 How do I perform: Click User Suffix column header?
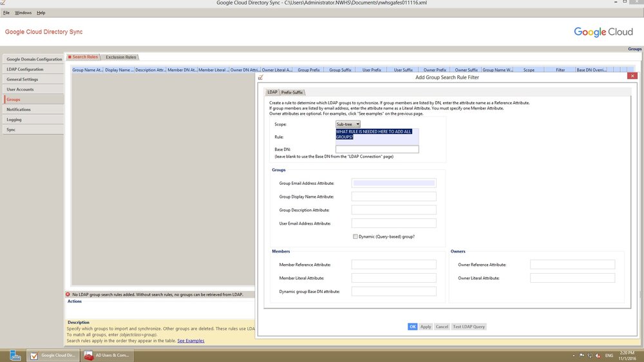click(x=403, y=70)
